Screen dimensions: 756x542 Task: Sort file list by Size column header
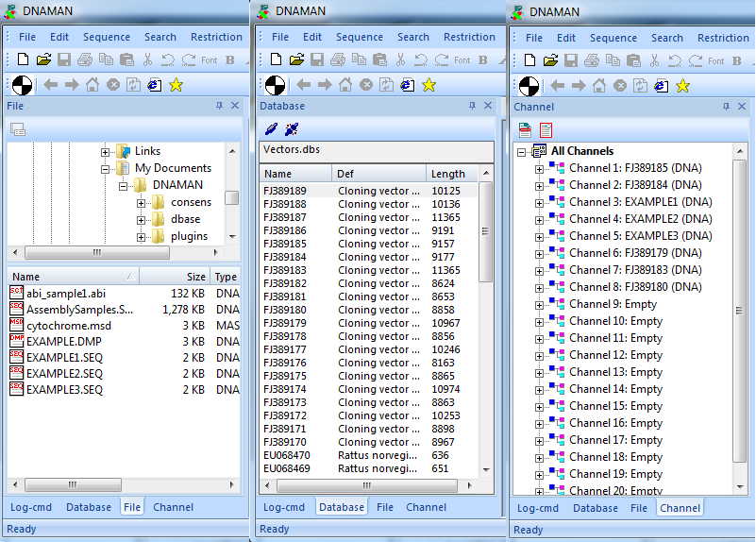pos(175,277)
